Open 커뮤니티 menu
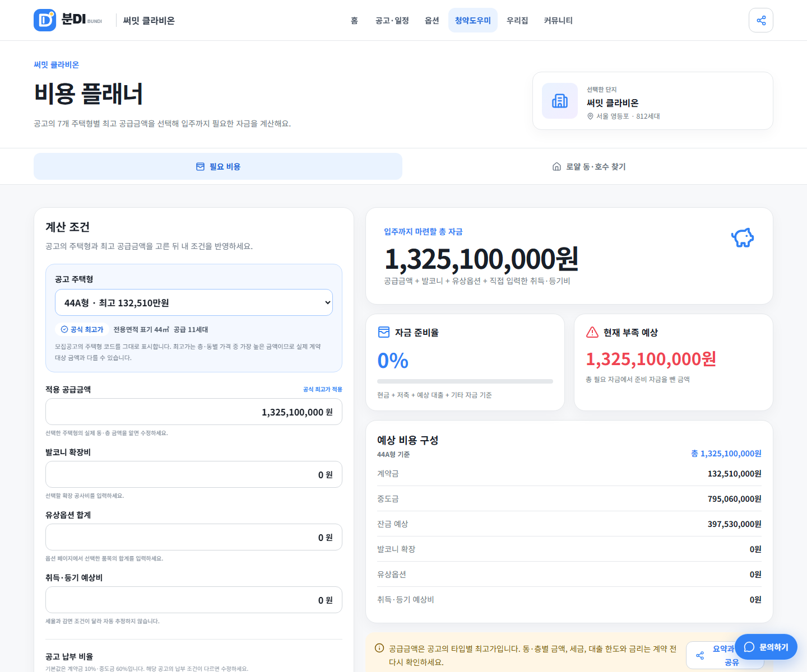The height and width of the screenshot is (672, 807). (x=558, y=20)
